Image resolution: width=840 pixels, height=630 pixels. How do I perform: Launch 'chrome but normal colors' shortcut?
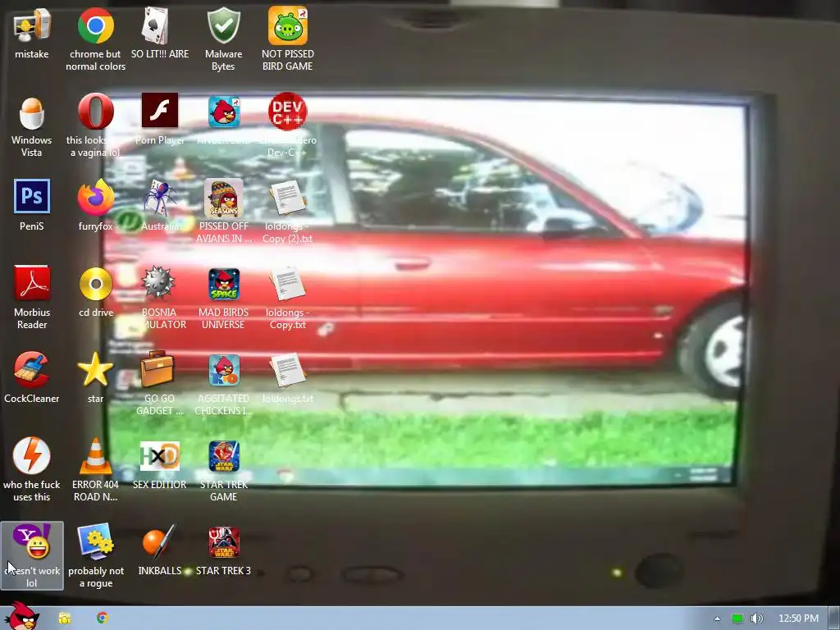pyautogui.click(x=95, y=25)
